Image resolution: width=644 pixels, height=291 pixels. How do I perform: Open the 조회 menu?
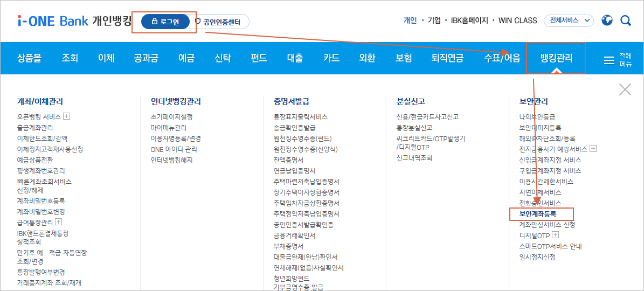pos(70,58)
